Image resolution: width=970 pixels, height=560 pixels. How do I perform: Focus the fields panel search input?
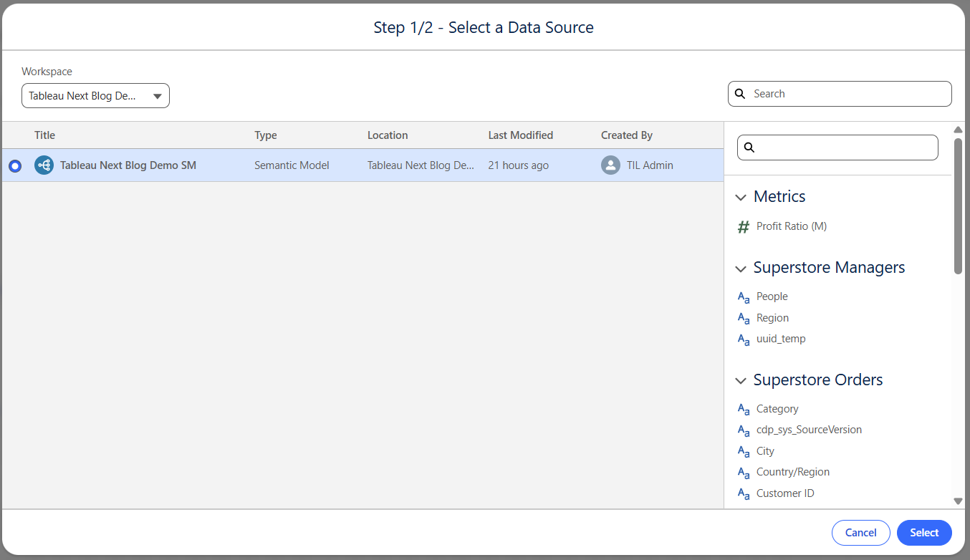[x=837, y=148]
